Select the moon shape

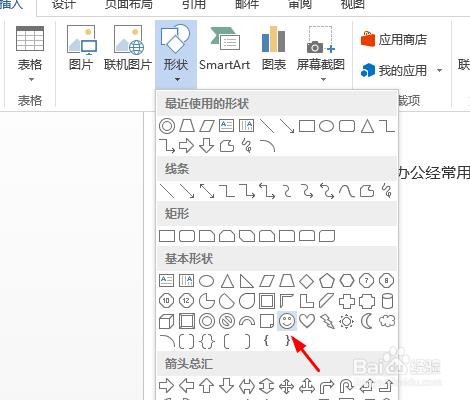point(367,321)
